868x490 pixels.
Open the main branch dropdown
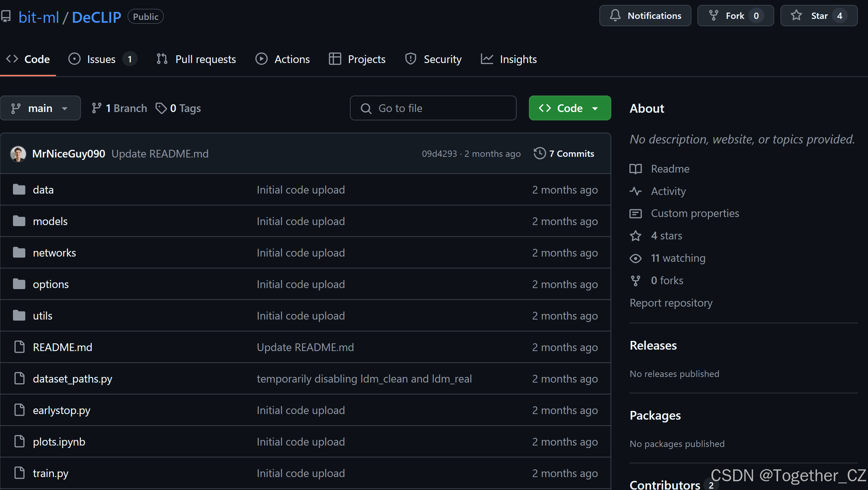point(40,108)
